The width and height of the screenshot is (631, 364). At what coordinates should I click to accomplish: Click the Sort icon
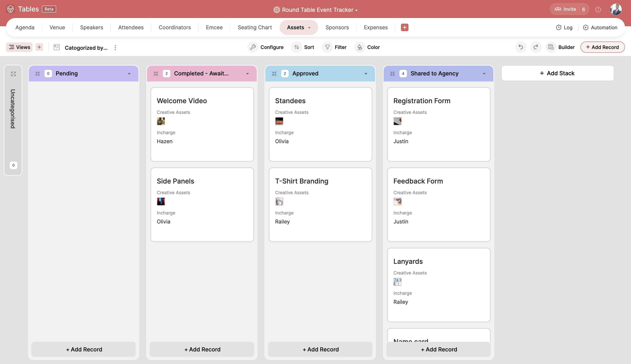click(x=297, y=47)
